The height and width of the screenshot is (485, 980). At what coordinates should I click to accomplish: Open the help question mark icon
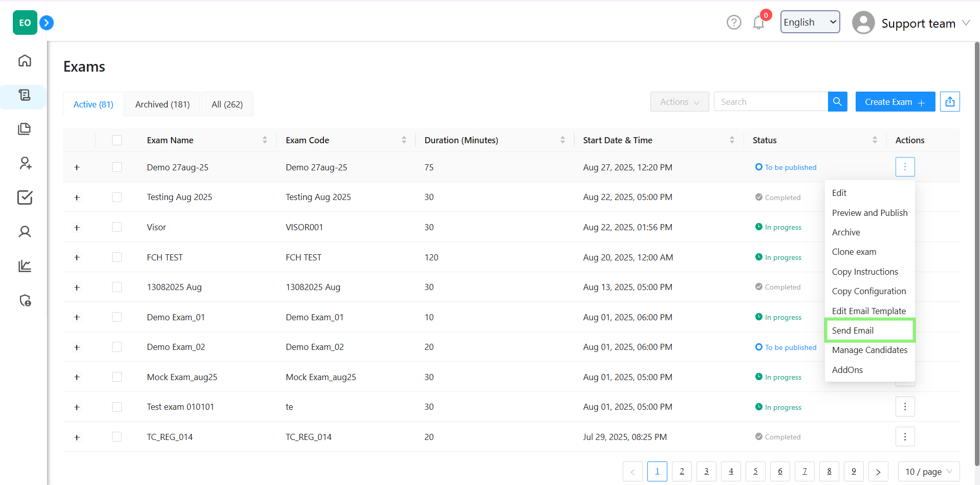(x=733, y=23)
